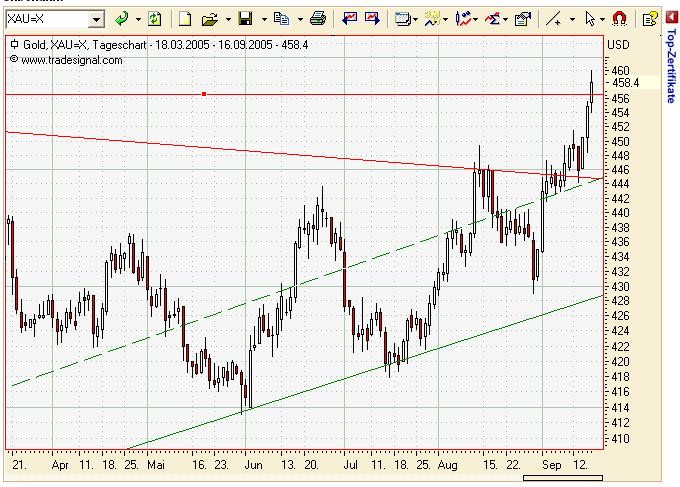Open a file with the folder icon

210,19
